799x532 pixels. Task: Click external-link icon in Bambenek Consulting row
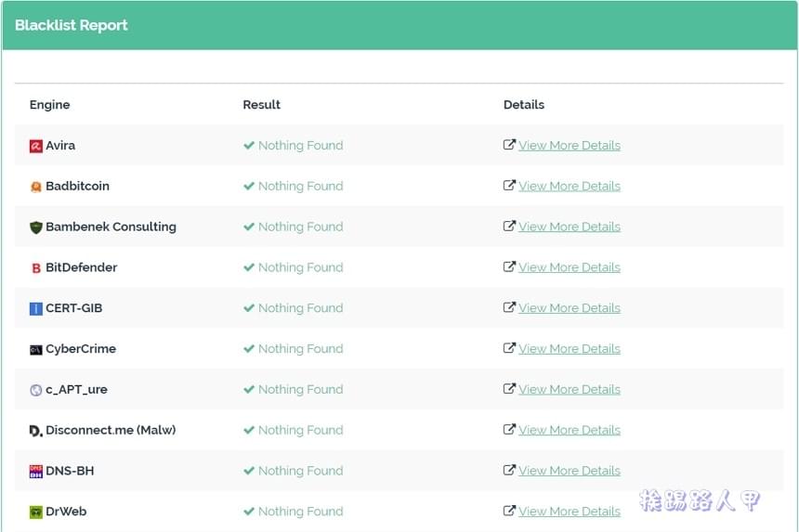(x=509, y=226)
